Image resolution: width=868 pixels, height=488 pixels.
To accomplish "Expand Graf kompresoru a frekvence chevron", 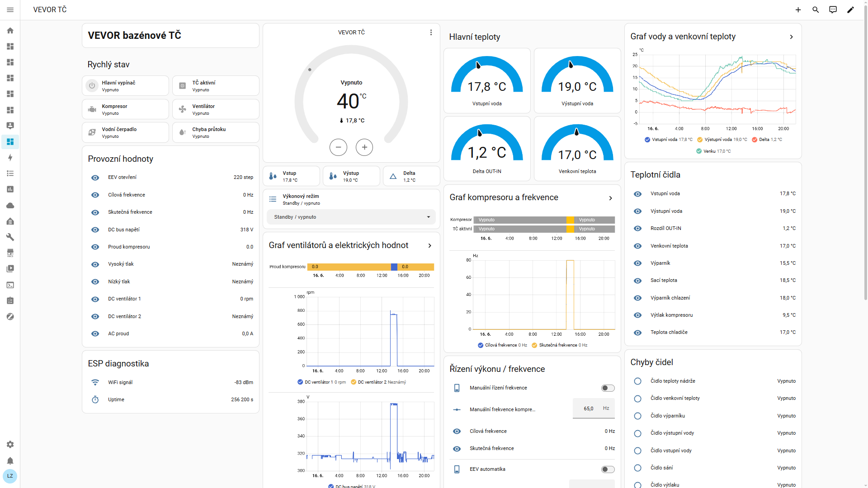I will tap(610, 198).
